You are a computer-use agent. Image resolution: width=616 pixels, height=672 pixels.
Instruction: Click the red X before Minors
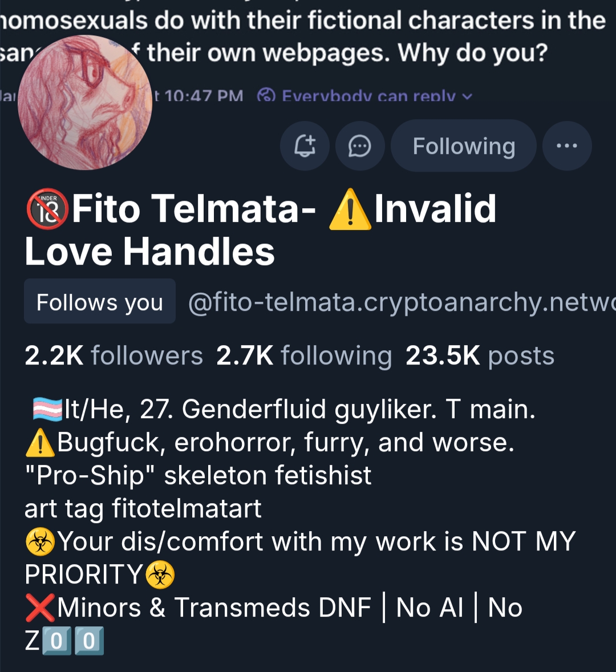coord(40,608)
